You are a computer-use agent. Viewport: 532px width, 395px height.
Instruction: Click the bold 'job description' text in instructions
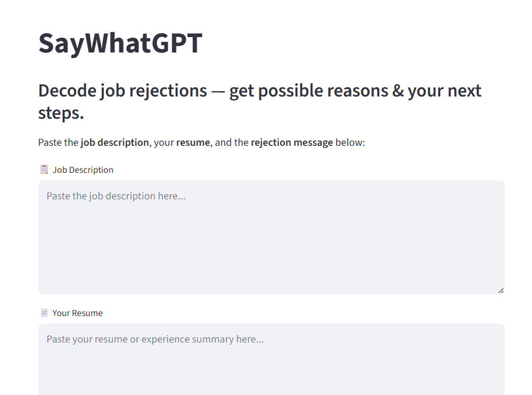115,142
